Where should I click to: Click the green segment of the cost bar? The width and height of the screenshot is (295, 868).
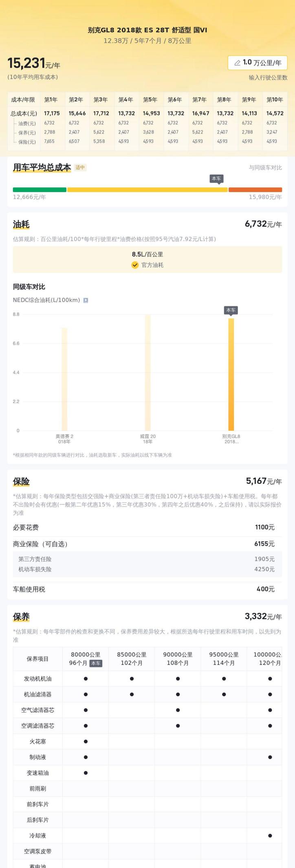click(40, 190)
